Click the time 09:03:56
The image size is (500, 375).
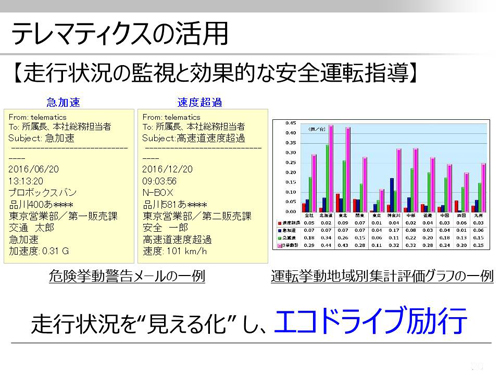coord(160,181)
